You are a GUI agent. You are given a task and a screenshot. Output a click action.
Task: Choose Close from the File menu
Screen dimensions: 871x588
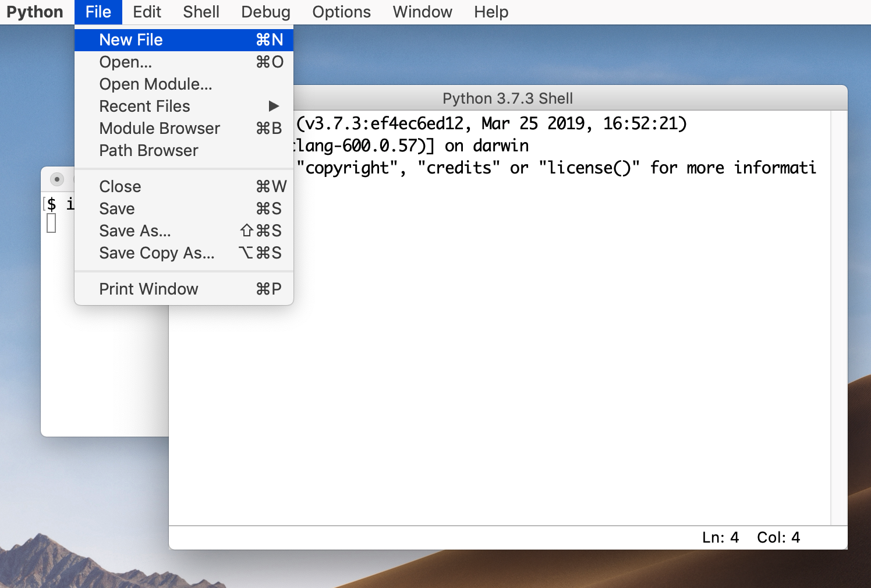click(x=120, y=186)
